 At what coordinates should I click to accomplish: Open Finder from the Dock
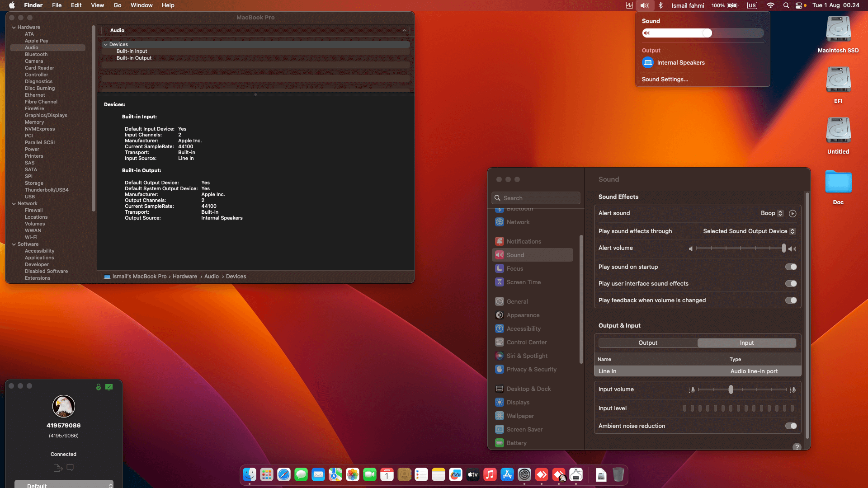tap(250, 475)
